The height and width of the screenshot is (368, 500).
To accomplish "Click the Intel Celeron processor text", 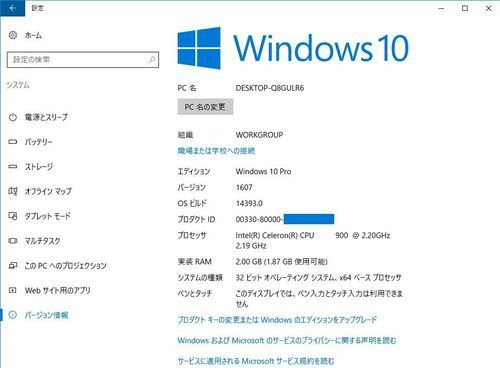I will click(313, 240).
